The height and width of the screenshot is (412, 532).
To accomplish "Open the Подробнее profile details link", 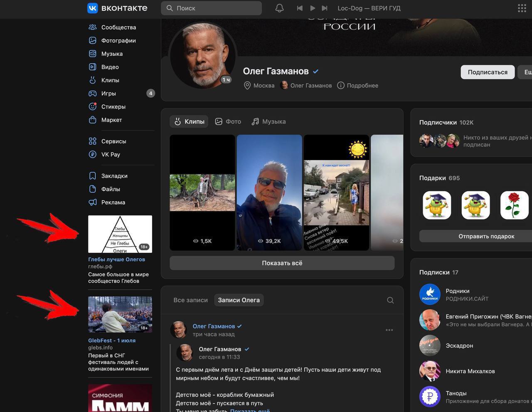I will click(x=357, y=85).
